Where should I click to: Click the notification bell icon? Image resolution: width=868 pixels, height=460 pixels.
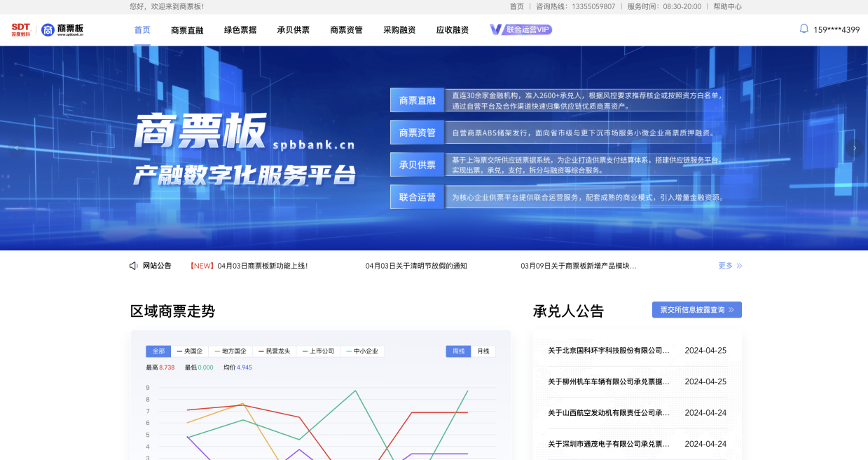coord(804,29)
